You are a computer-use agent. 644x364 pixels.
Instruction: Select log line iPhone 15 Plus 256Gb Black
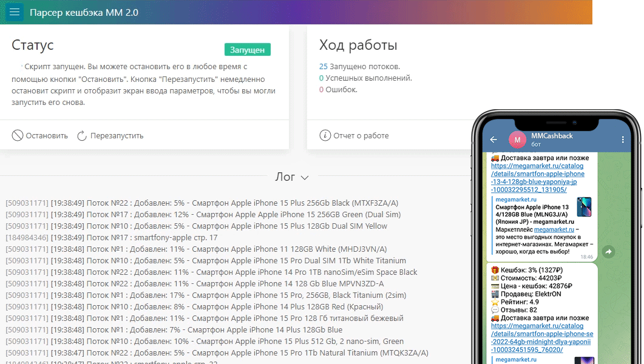[202, 203]
